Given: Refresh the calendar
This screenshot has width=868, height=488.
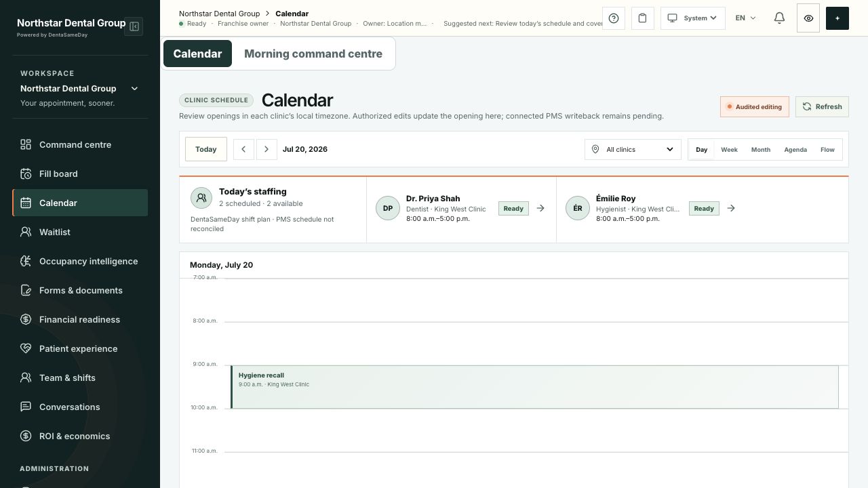Looking at the screenshot, I should pyautogui.click(x=822, y=106).
